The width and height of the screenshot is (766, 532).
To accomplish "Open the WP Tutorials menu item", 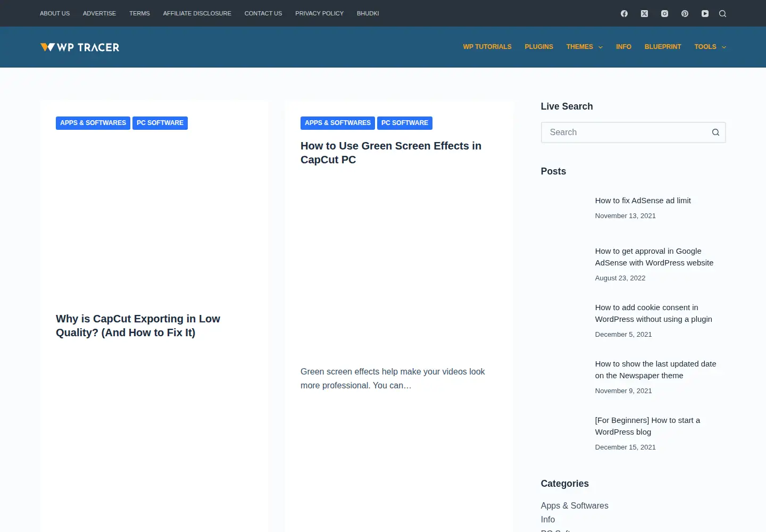I will click(x=487, y=47).
